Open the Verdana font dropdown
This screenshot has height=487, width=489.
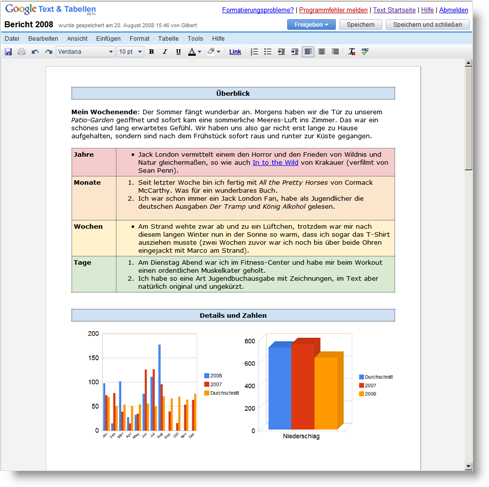[x=85, y=52]
